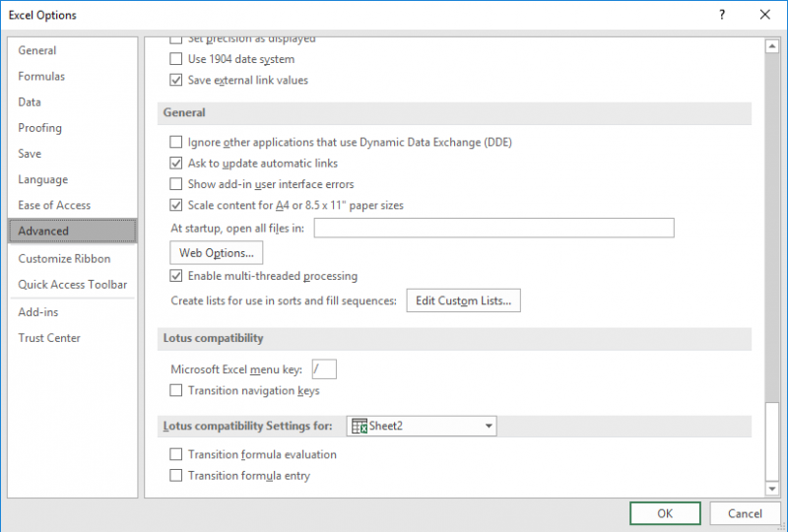Image resolution: width=788 pixels, height=532 pixels.
Task: Disable Ask to update automatic links
Action: [x=176, y=163]
